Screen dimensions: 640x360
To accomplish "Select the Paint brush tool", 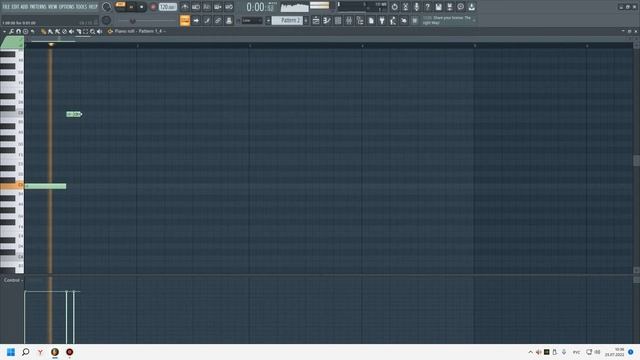I will point(50,31).
